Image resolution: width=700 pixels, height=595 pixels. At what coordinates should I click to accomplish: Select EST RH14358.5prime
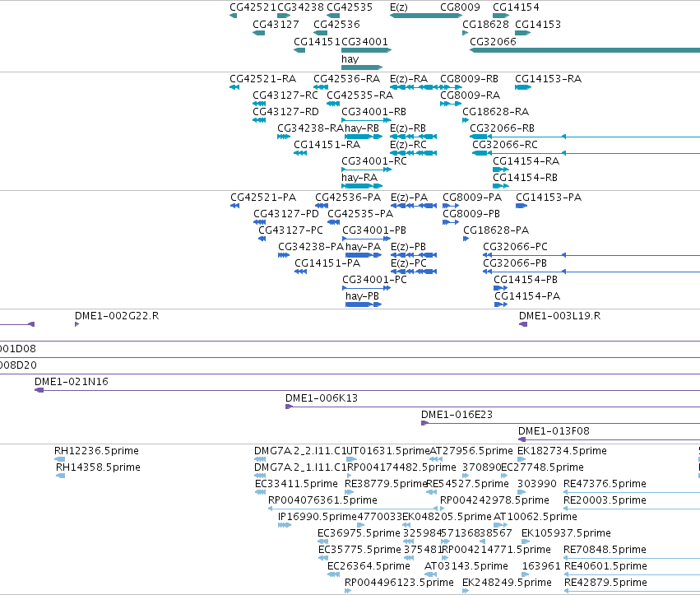click(98, 467)
